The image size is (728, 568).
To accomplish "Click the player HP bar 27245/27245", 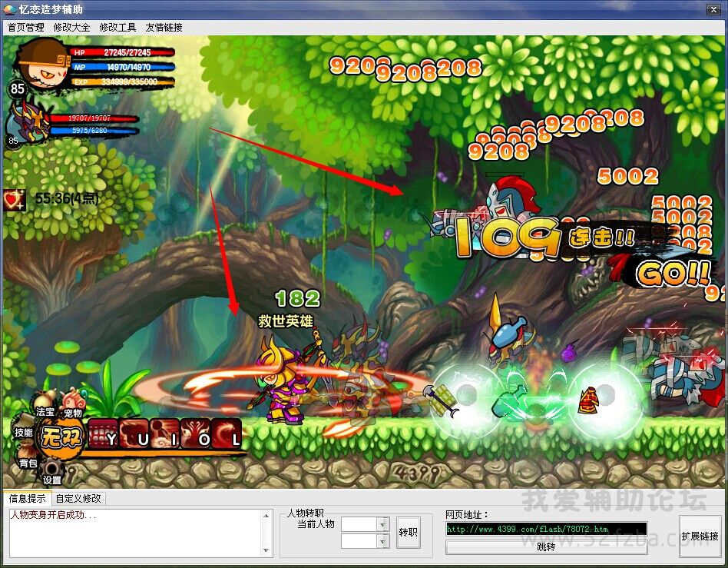I will [123, 52].
